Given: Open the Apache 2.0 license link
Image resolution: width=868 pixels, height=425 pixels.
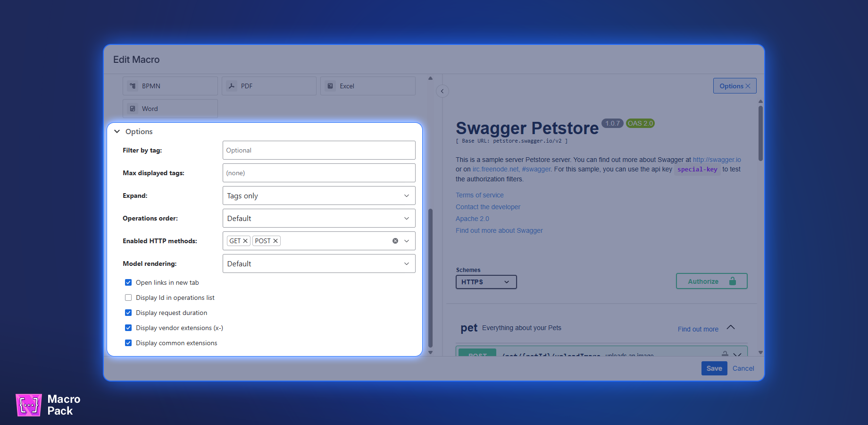Looking at the screenshot, I should coord(472,219).
